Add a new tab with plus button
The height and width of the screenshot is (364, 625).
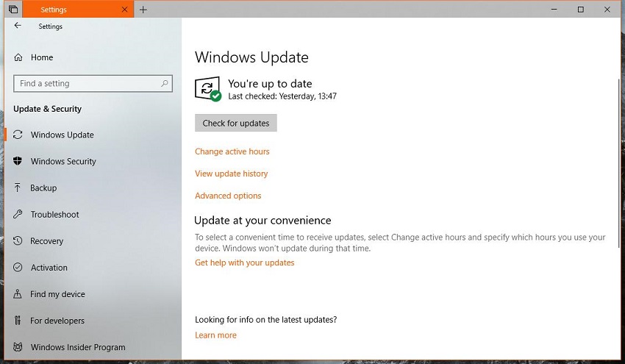[143, 10]
